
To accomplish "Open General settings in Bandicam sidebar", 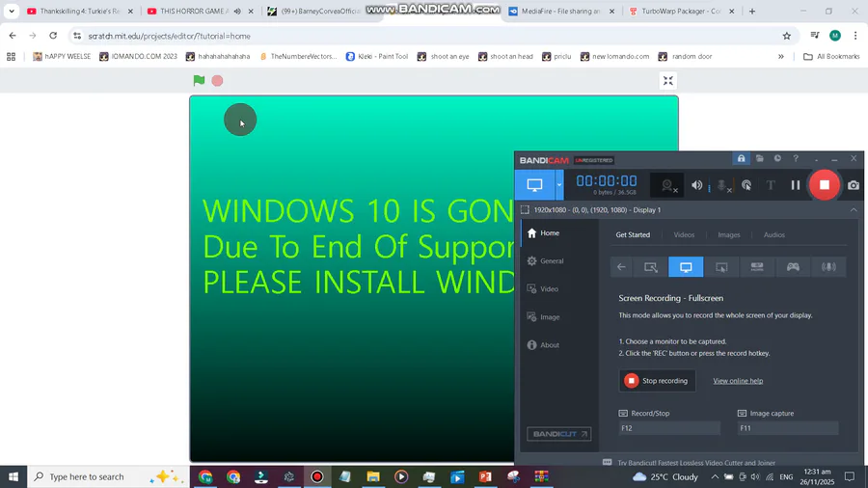I will (559, 260).
